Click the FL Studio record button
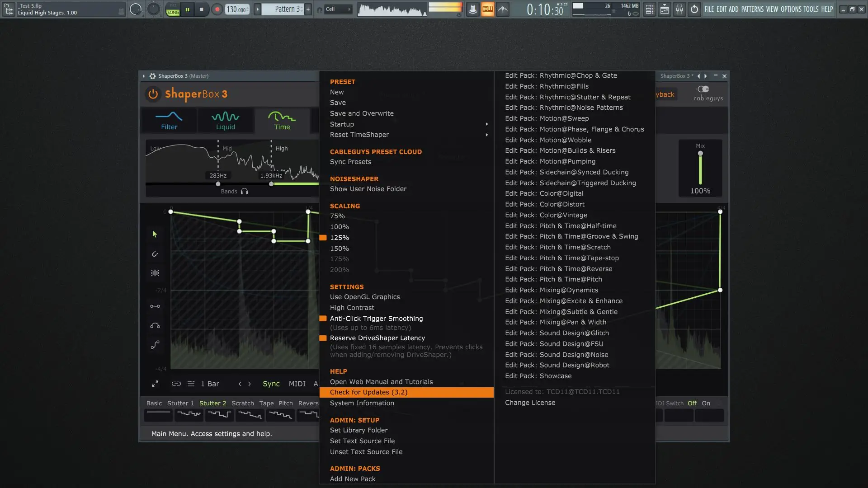Screen dimensions: 868x488 217,9
